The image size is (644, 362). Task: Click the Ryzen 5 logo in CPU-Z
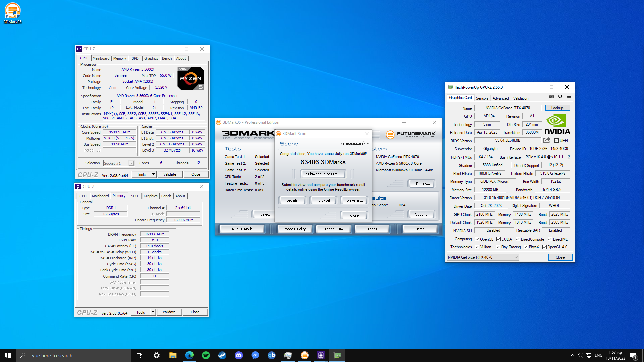click(x=191, y=78)
